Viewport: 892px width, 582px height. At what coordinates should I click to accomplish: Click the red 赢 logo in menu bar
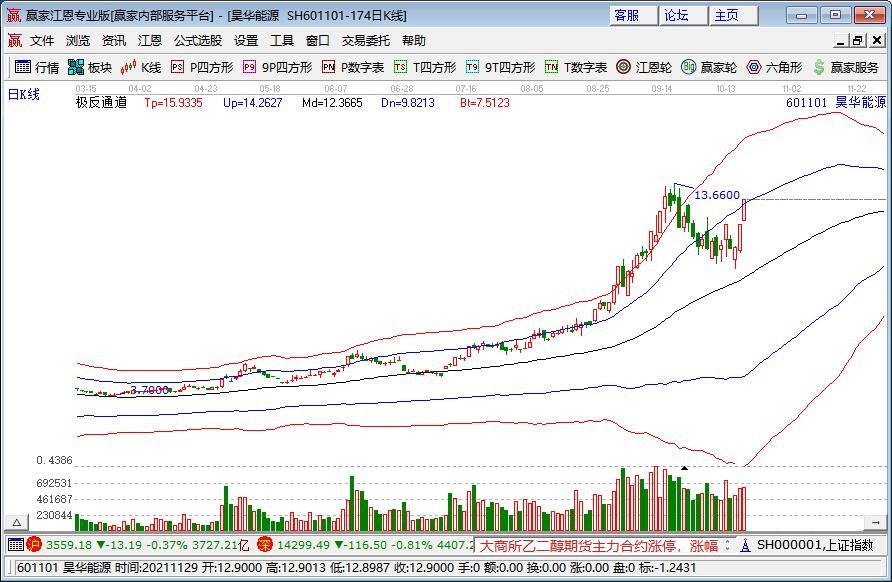coord(15,40)
